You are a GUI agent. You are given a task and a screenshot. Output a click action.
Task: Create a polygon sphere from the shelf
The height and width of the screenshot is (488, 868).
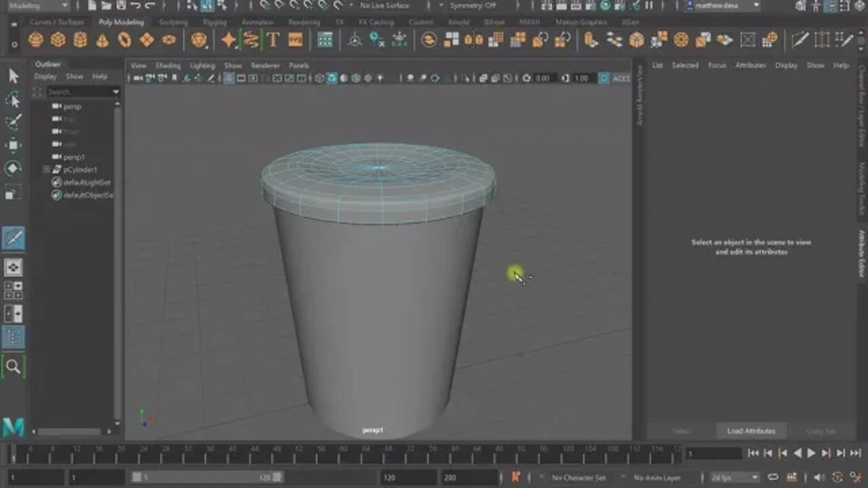pos(36,40)
